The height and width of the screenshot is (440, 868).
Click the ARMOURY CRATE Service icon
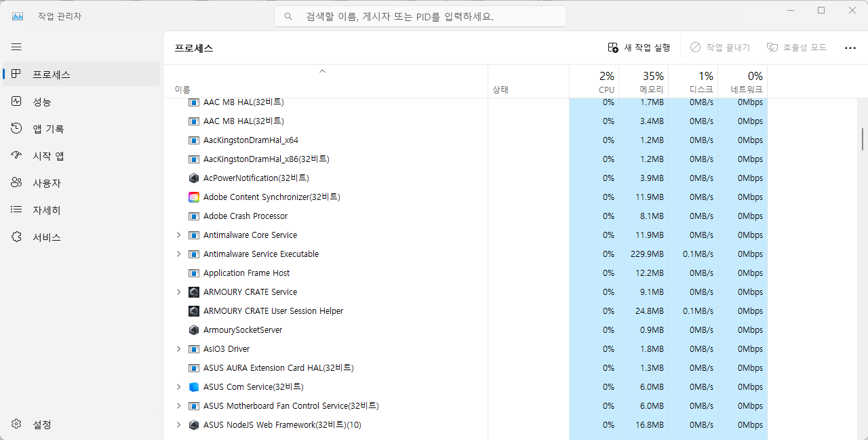(194, 292)
